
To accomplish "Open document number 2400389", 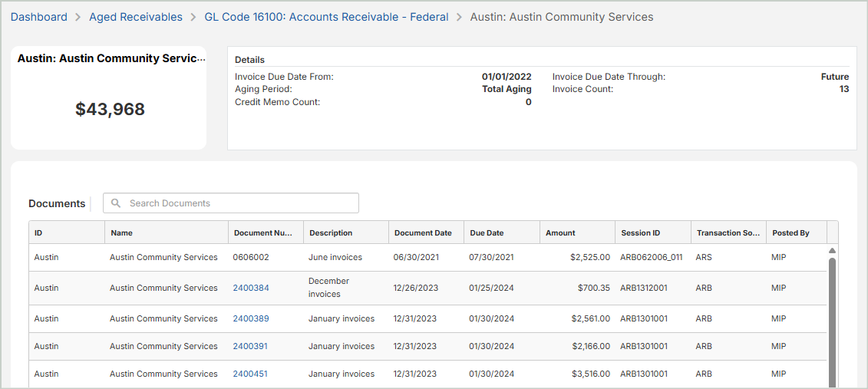I will 251,318.
